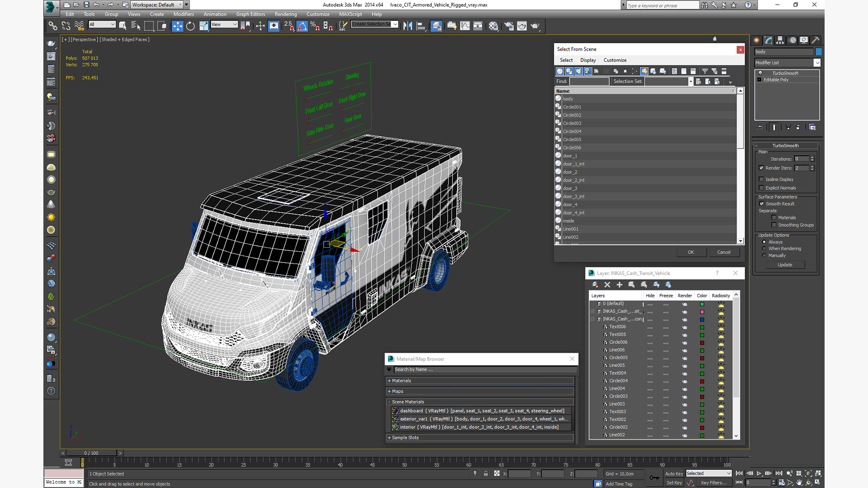Viewport: 868px width, 488px height.
Task: Select the Always update option
Action: pyautogui.click(x=764, y=242)
